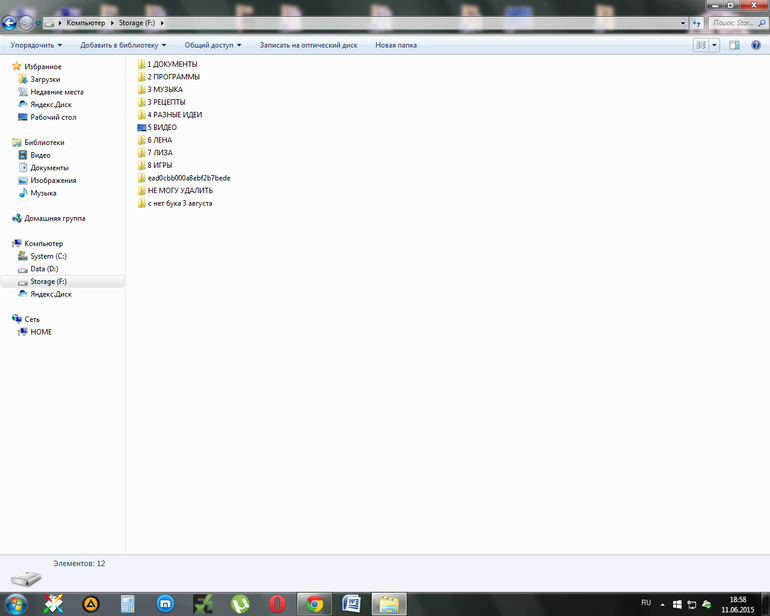Open the Help question mark icon
The image size is (770, 616).
(756, 45)
